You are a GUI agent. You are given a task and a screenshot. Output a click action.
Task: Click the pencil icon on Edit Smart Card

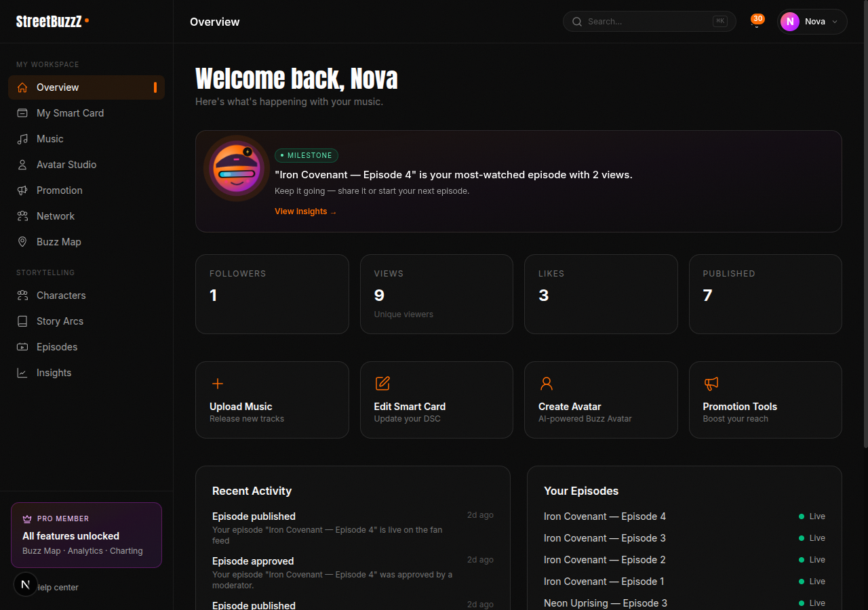382,384
